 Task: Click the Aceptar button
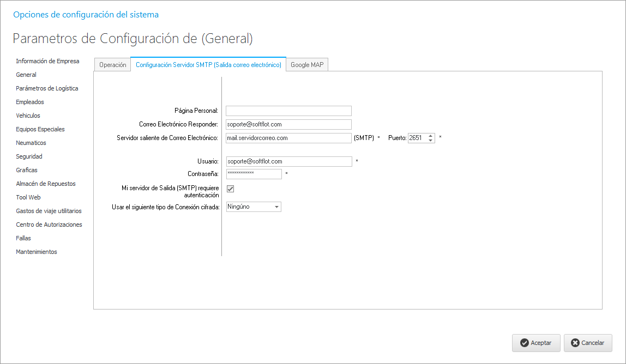pos(535,343)
